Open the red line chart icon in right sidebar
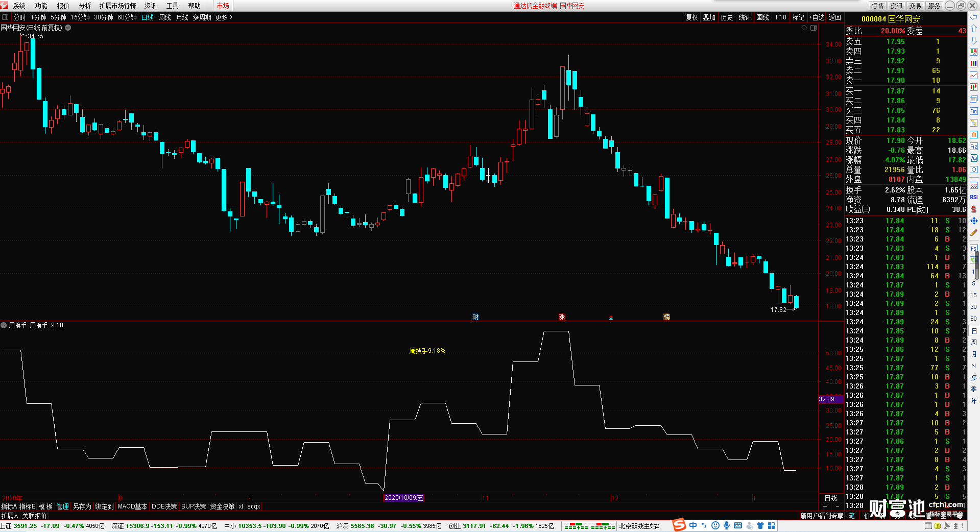Viewport: 980px width, 532px height. tap(973, 76)
